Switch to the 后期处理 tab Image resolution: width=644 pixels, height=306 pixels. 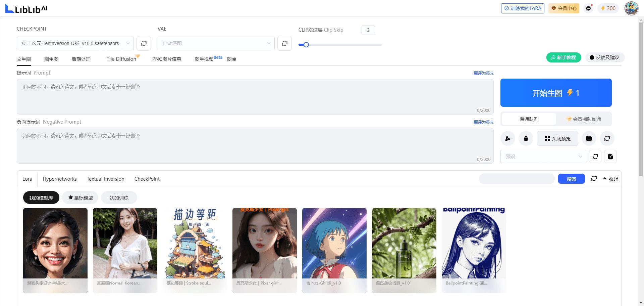[x=81, y=59]
